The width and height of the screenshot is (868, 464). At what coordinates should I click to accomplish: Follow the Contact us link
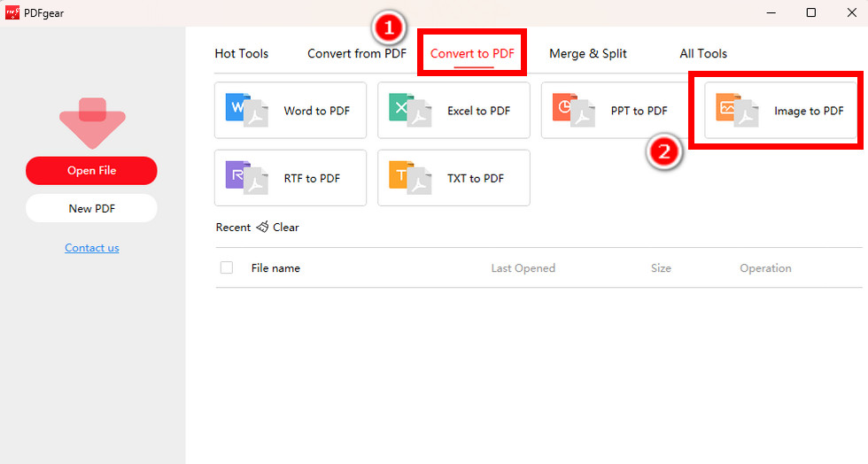[x=92, y=248]
